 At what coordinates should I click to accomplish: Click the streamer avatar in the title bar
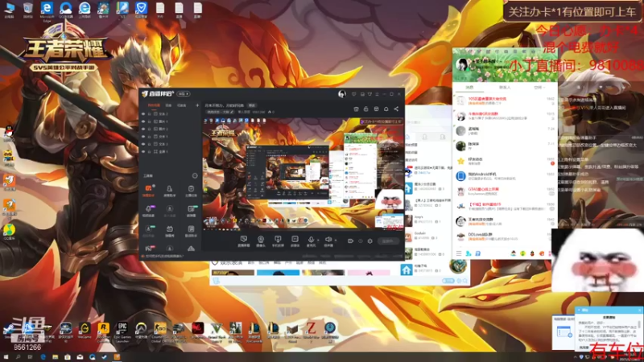341,94
